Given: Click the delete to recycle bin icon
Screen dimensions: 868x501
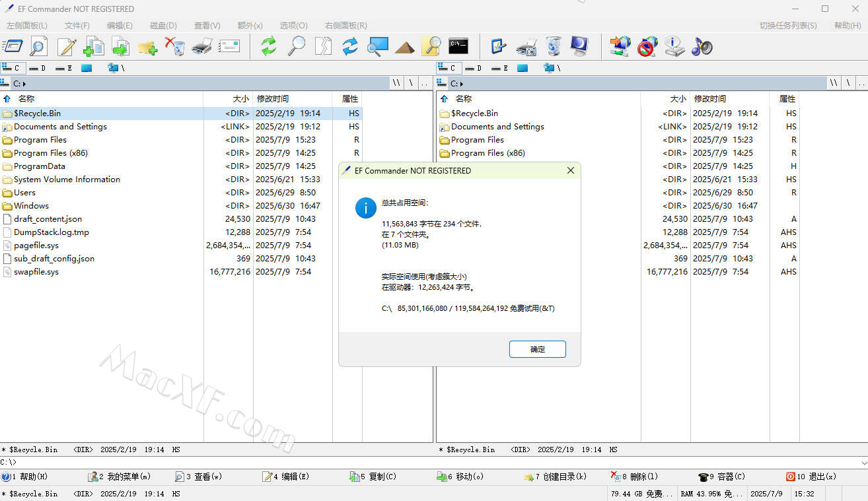Looking at the screenshot, I should click(174, 46).
